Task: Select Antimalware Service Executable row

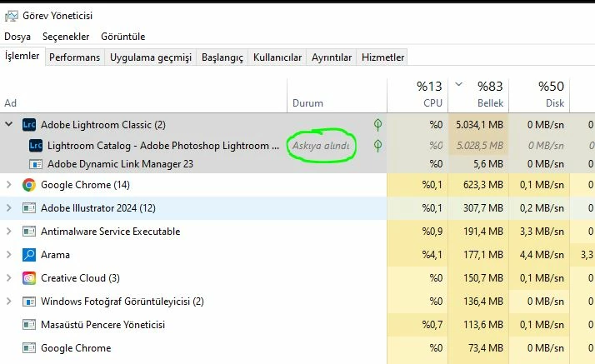Action: [x=297, y=232]
